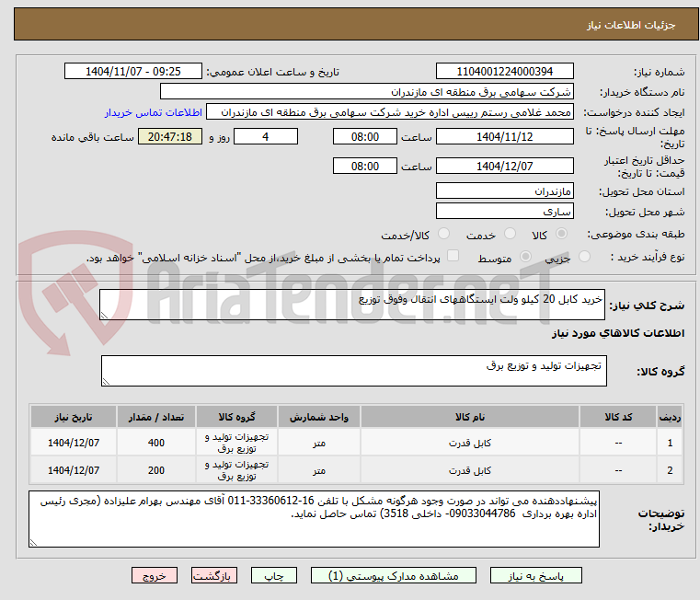Click the متر unit cell in row 2
This screenshot has height=600, width=700.
(319, 470)
